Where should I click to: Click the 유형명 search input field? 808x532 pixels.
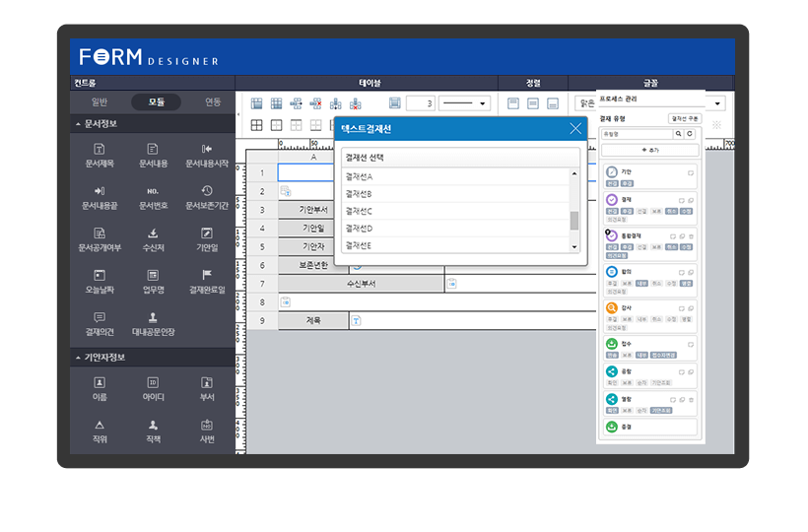[637, 134]
